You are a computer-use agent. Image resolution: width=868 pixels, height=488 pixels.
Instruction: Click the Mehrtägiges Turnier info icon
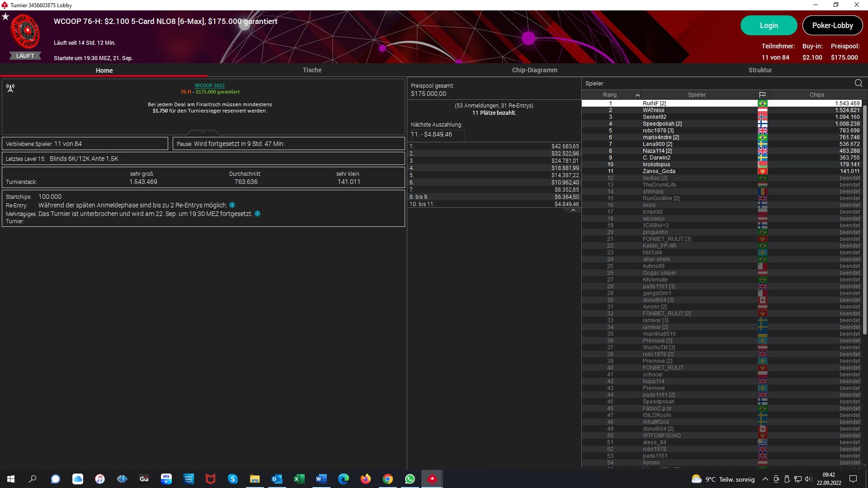click(x=257, y=214)
